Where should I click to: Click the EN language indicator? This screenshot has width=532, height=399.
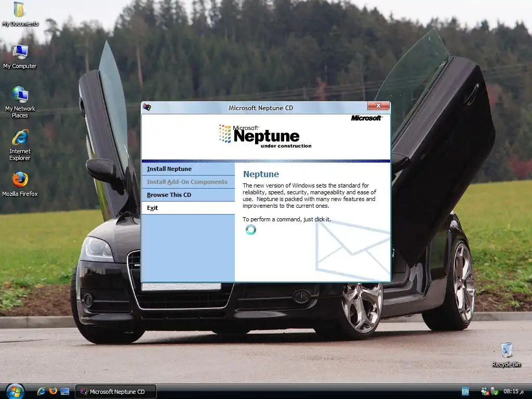tap(465, 392)
